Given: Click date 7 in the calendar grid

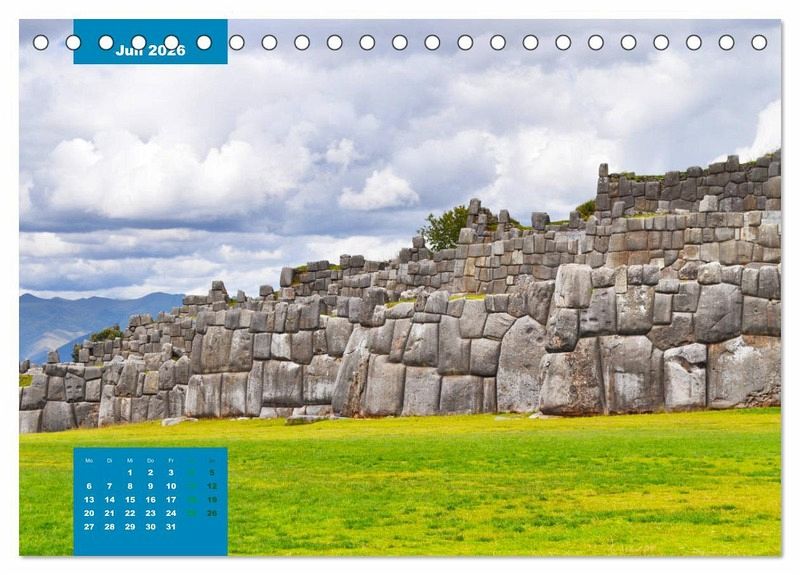Looking at the screenshot, I should pos(110,486).
